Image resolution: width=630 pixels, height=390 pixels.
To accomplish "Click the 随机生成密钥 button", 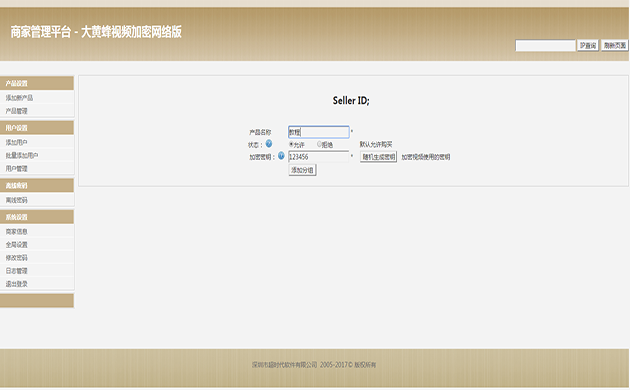I will (x=378, y=157).
